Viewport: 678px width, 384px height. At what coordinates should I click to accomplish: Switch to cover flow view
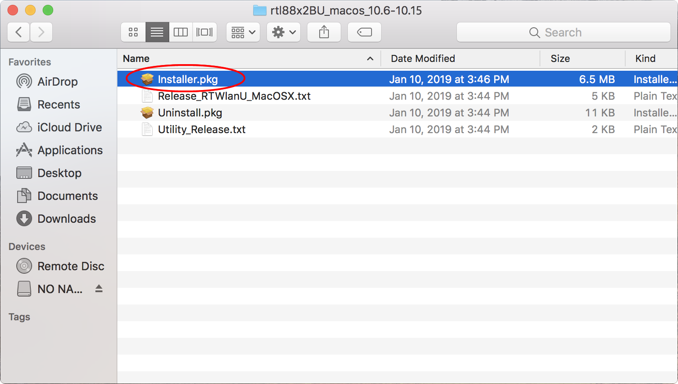(204, 32)
